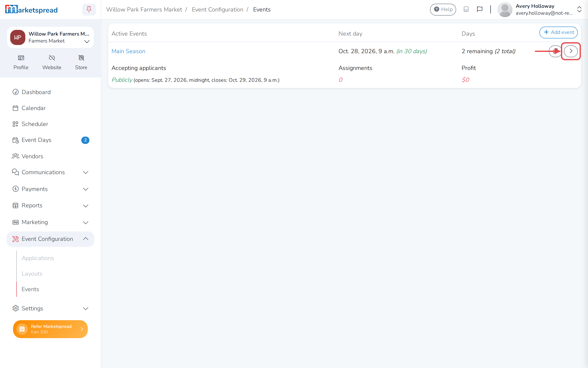The height and width of the screenshot is (368, 588).
Task: Click the flag icon in top bar
Action: click(479, 9)
